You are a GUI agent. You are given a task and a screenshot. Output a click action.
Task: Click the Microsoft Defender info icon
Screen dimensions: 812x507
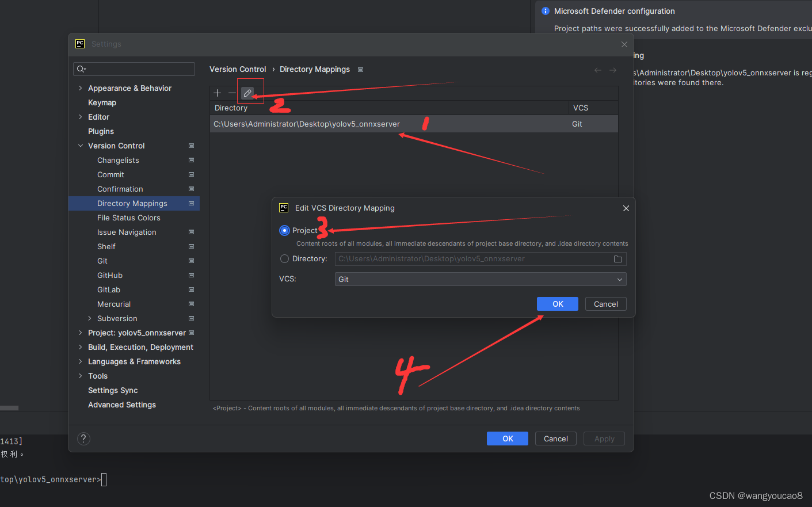coord(545,11)
